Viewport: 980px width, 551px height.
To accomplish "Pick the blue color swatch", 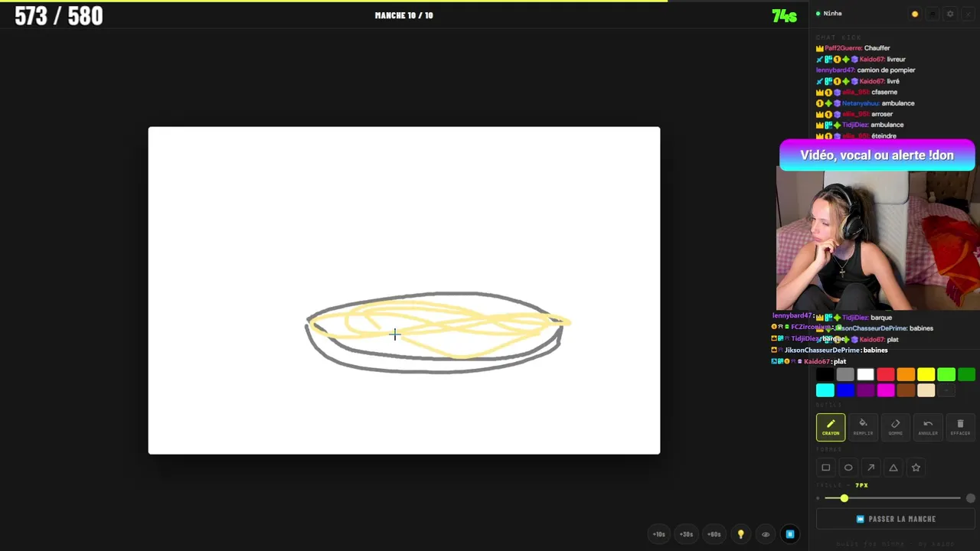I will pos(845,390).
